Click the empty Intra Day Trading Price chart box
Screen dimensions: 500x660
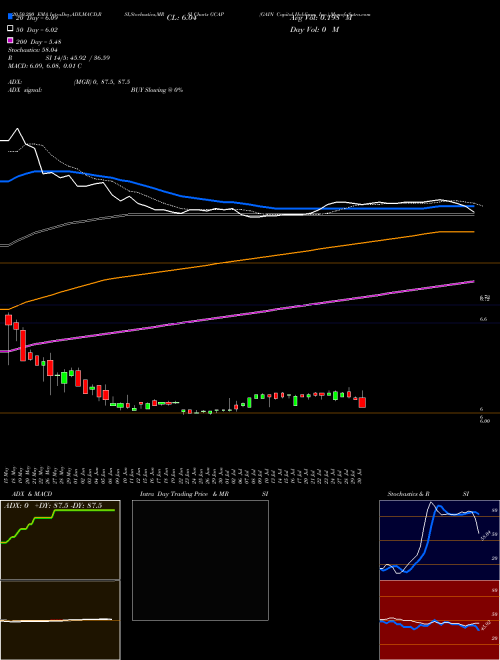pyautogui.click(x=200, y=560)
